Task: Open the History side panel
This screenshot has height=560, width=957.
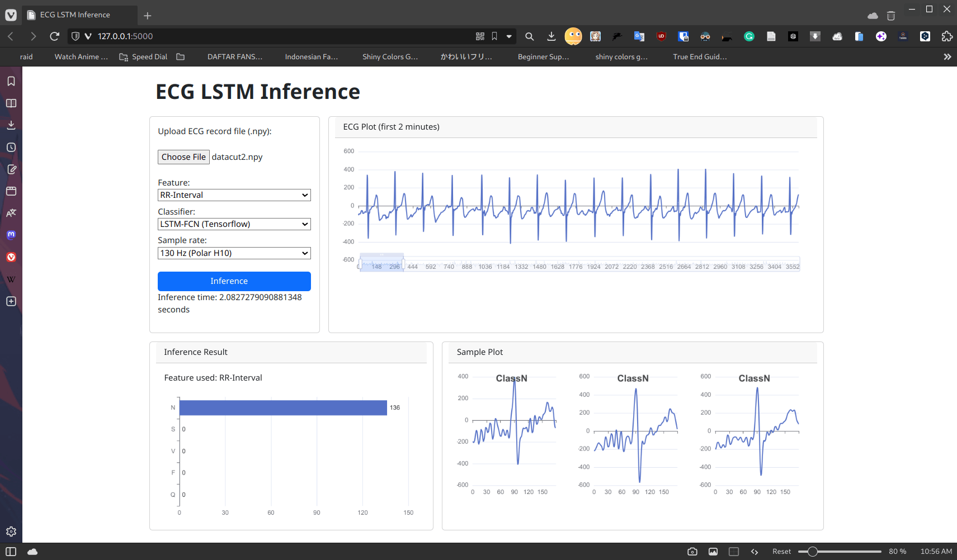Action: click(11, 148)
